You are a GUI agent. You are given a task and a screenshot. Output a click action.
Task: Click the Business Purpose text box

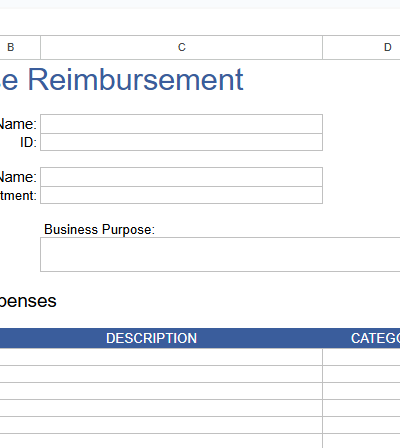220,255
